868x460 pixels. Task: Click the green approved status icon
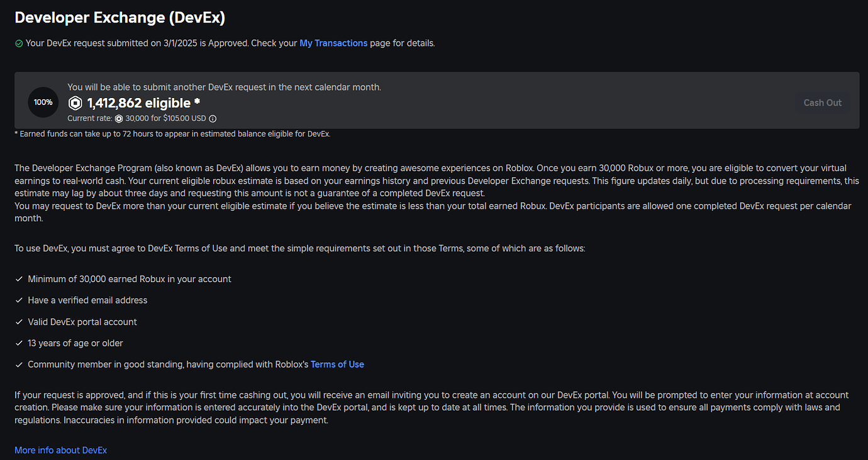18,43
